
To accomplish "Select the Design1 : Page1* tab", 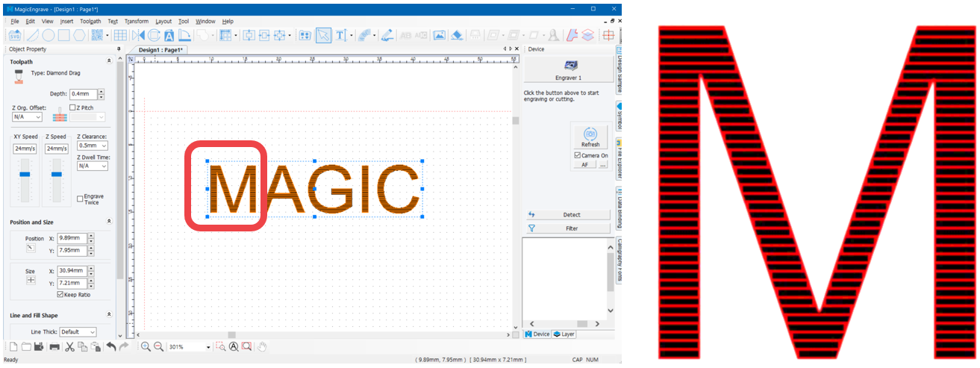I will pyautogui.click(x=161, y=49).
